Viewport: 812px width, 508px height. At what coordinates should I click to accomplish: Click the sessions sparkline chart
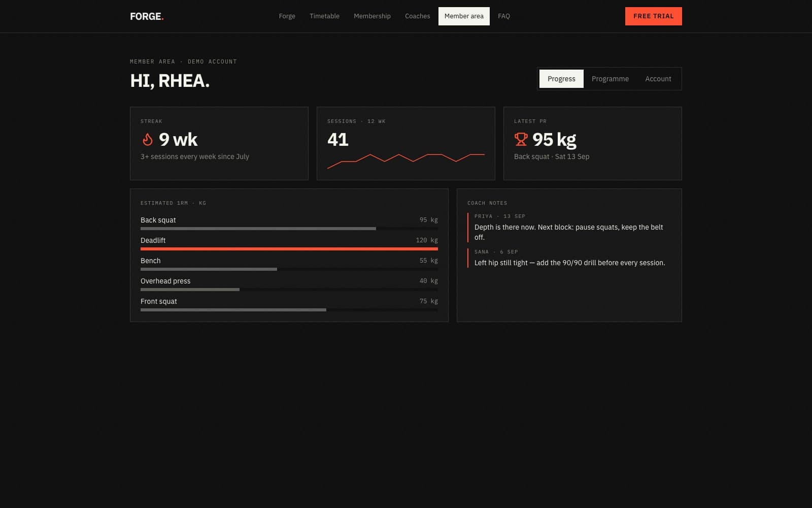click(x=406, y=161)
